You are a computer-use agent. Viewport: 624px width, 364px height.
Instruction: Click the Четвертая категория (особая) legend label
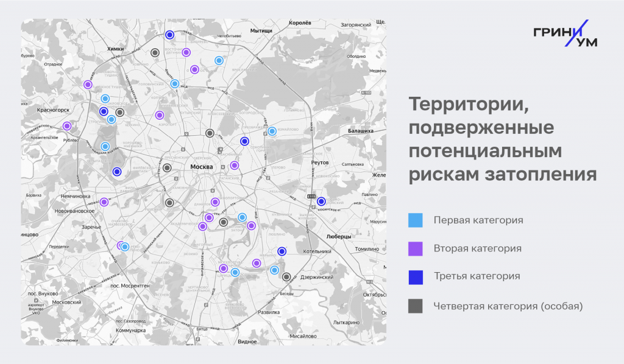508,306
